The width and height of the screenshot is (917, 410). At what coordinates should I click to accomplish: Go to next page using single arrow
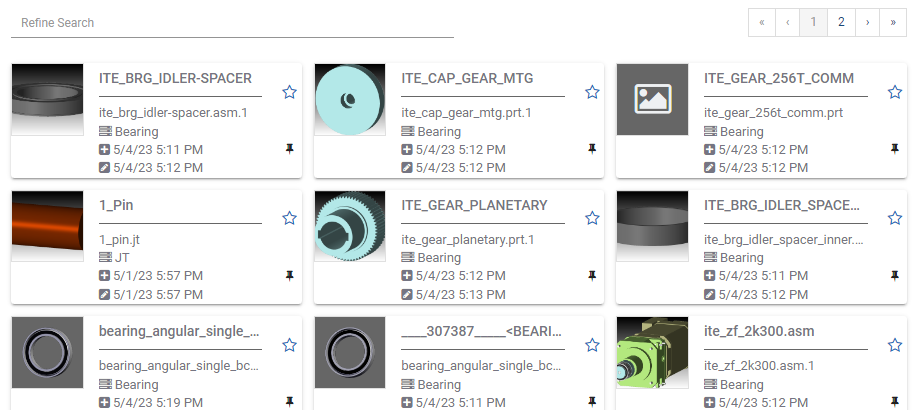coord(867,22)
